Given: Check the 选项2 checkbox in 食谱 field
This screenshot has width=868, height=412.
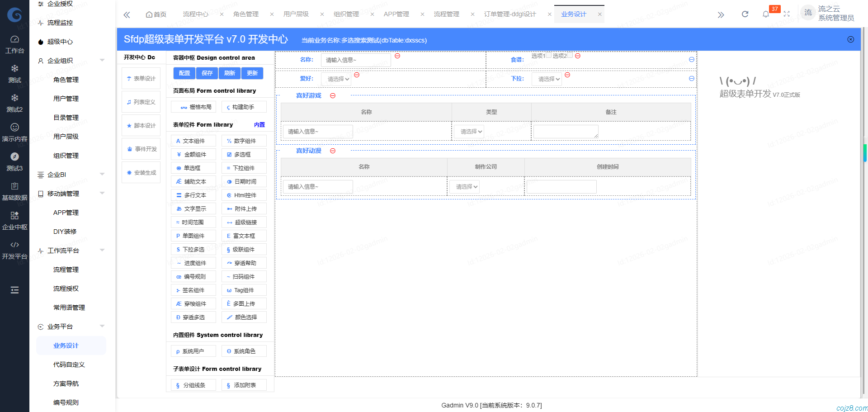Looking at the screenshot, I should coord(570,54).
